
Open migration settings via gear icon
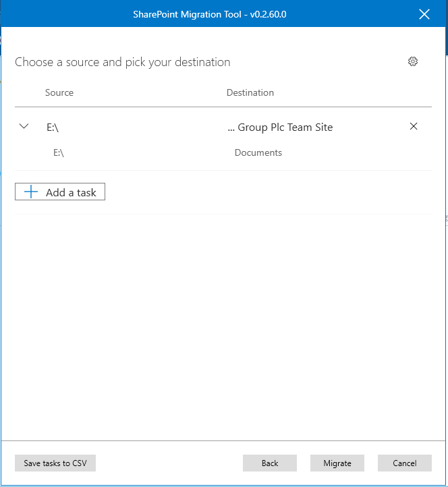[413, 61]
